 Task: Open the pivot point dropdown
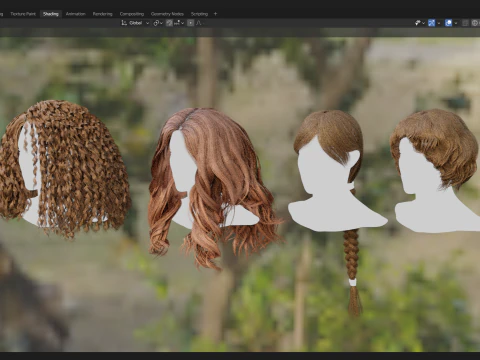(158, 23)
